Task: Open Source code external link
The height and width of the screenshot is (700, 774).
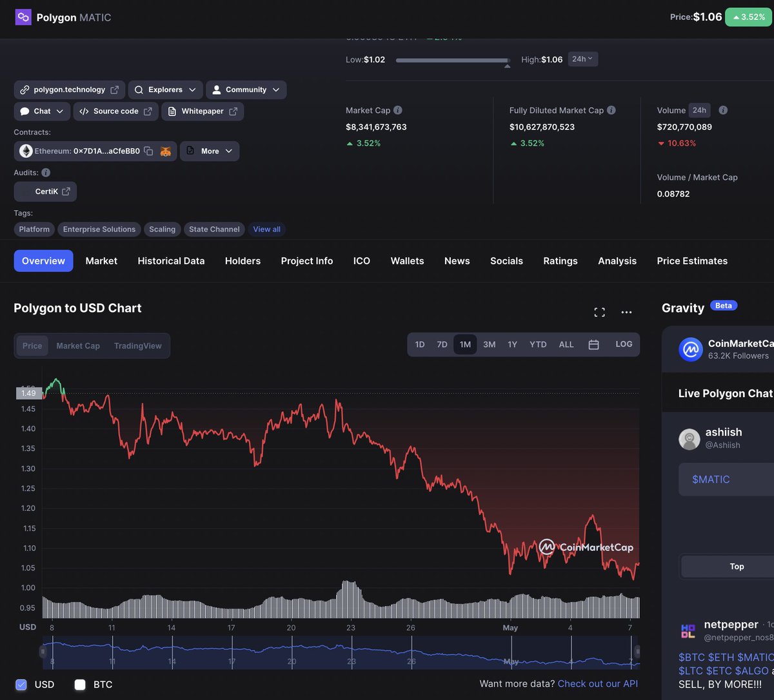Action: [x=116, y=112]
